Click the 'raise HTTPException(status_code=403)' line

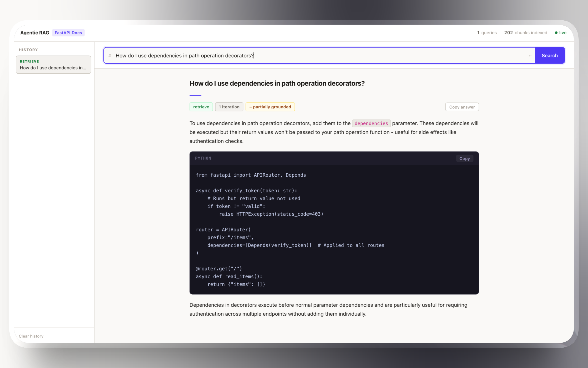pos(271,214)
